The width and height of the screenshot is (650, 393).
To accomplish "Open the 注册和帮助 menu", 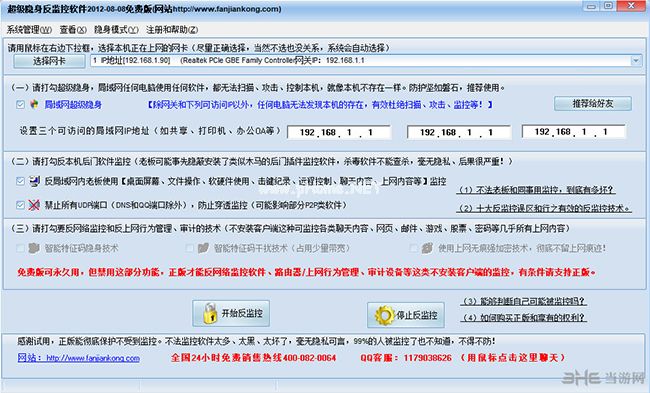I will 172,30.
